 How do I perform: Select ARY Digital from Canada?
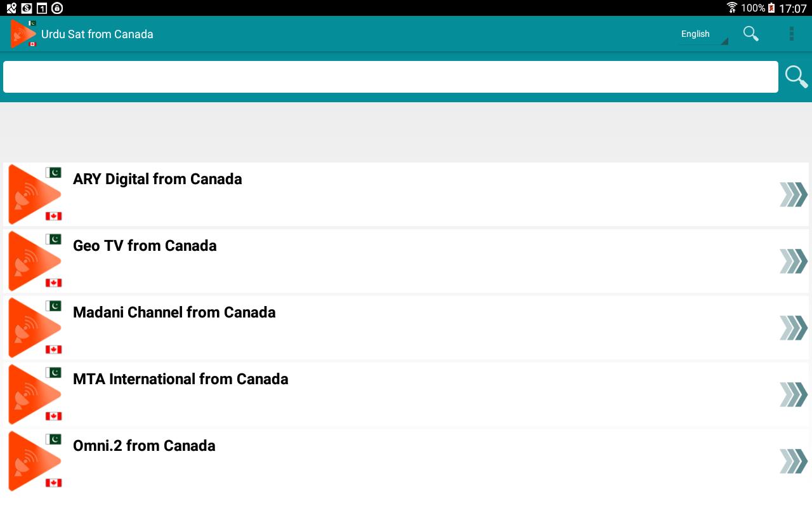157,179
